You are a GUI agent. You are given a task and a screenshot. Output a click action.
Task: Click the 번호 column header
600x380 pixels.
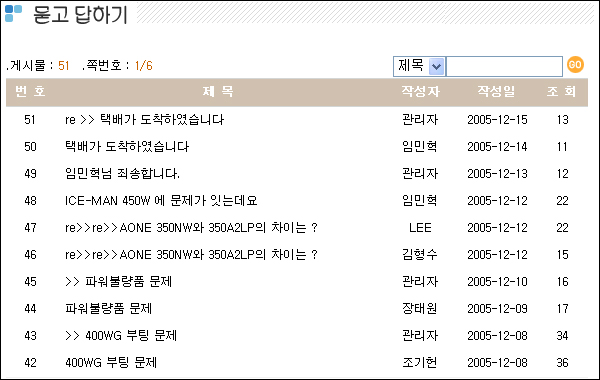30,91
